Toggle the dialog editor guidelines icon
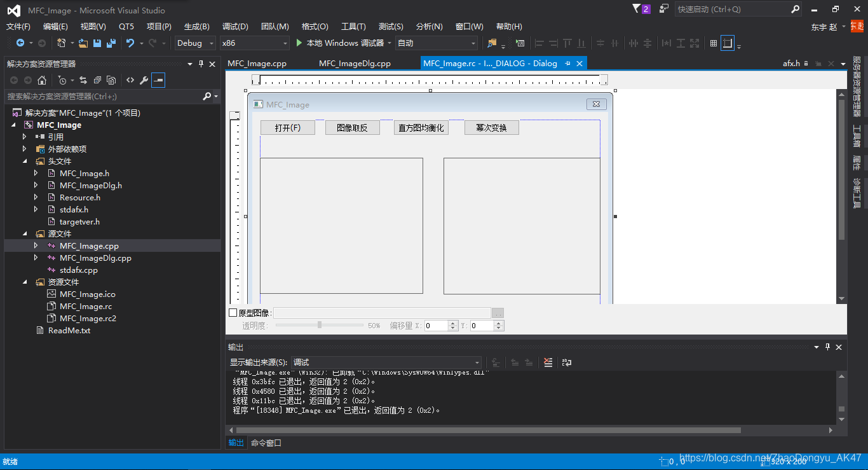Screen dimensions: 868x470 point(728,43)
